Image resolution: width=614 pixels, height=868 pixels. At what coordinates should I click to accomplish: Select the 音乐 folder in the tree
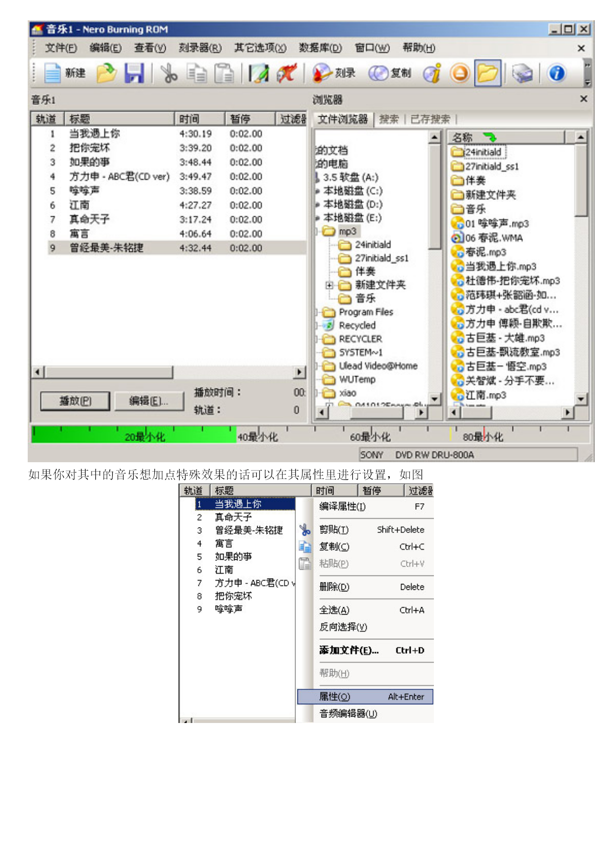pyautogui.click(x=357, y=298)
